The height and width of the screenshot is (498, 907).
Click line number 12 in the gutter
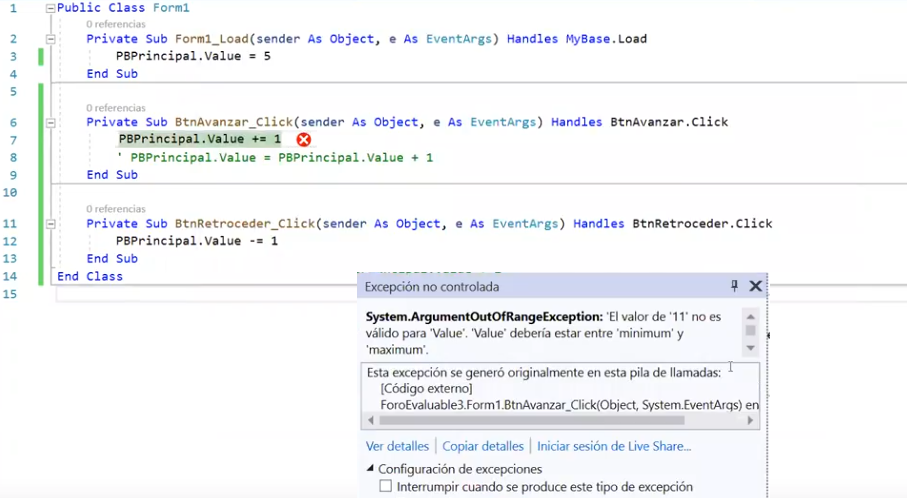tap(10, 241)
